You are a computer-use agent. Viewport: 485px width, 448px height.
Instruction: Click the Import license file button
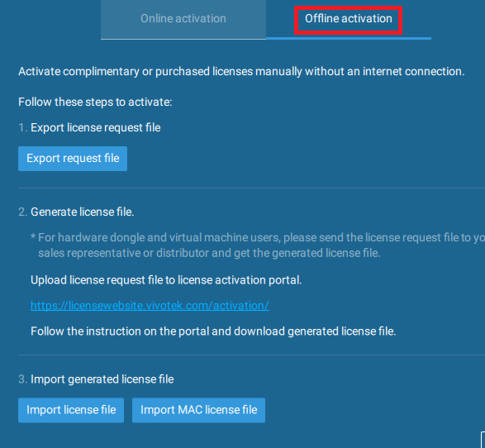pos(71,410)
